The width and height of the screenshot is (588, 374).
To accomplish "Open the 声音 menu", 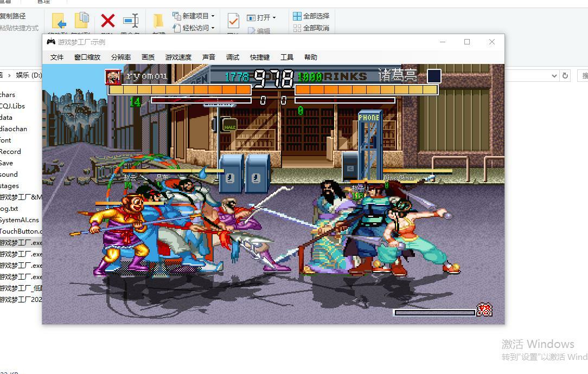I will 208,57.
